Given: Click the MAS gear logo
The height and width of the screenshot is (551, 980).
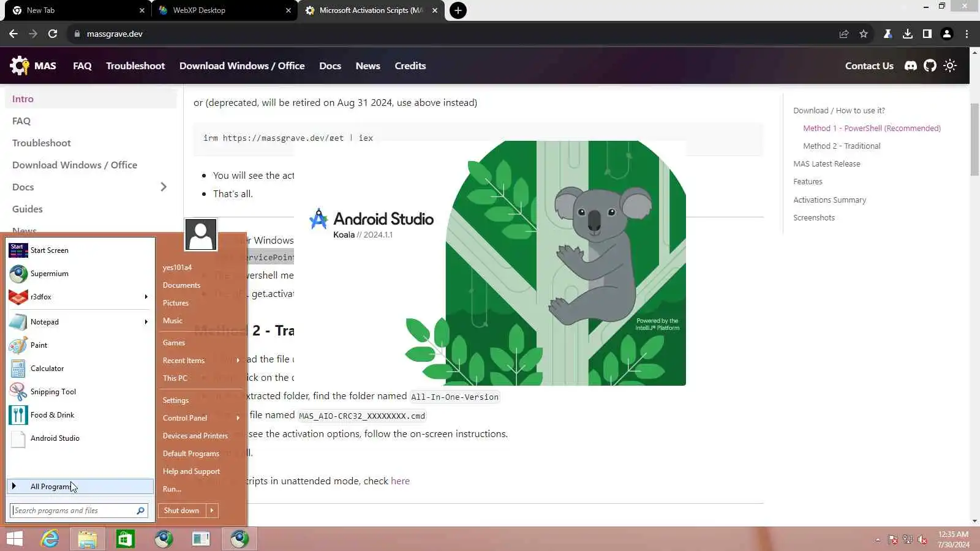Looking at the screenshot, I should pos(19,66).
